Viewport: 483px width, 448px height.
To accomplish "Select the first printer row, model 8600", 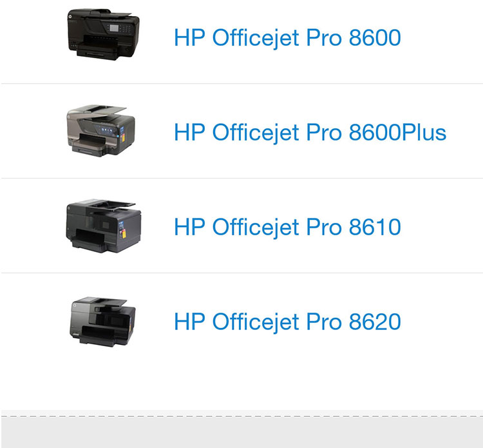I will pos(241,42).
